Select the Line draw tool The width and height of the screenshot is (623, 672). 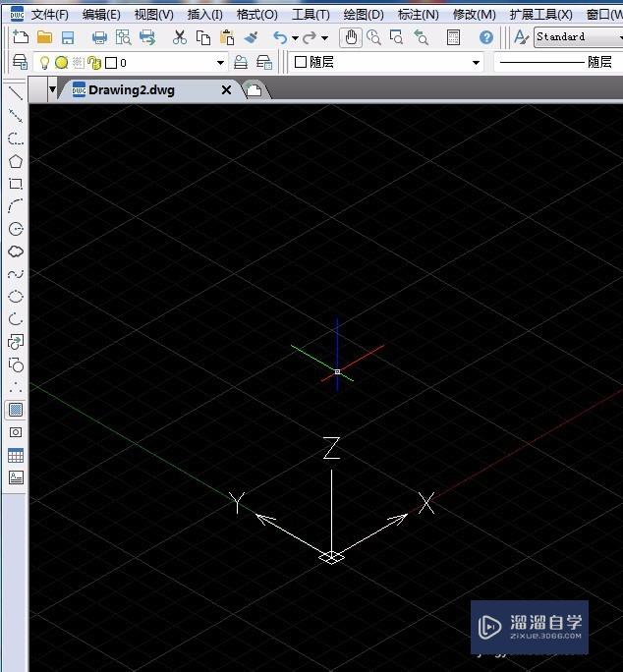pyautogui.click(x=16, y=93)
